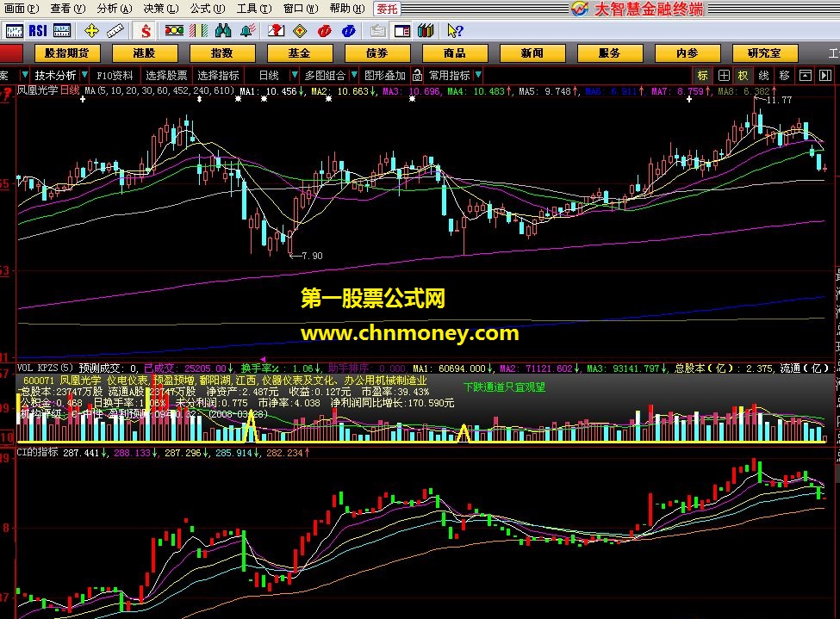Open the 窗口(W) menu
840x619 pixels.
point(301,9)
